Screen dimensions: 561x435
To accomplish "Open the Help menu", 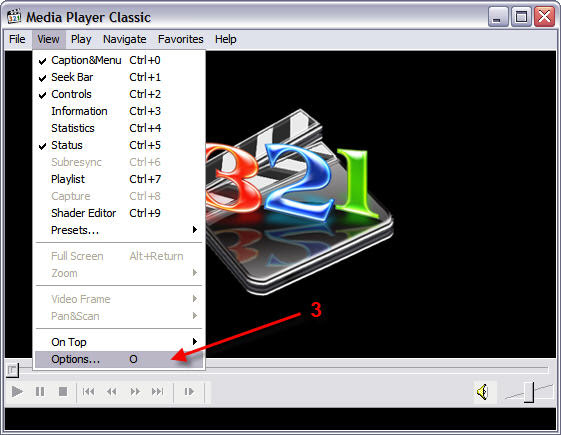I will coord(225,39).
